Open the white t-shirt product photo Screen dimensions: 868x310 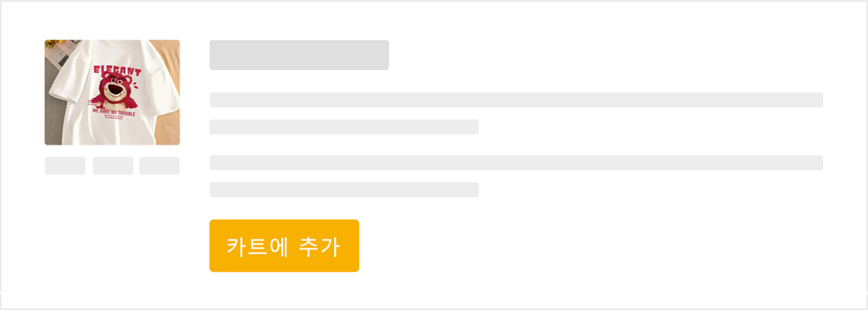pyautogui.click(x=111, y=92)
